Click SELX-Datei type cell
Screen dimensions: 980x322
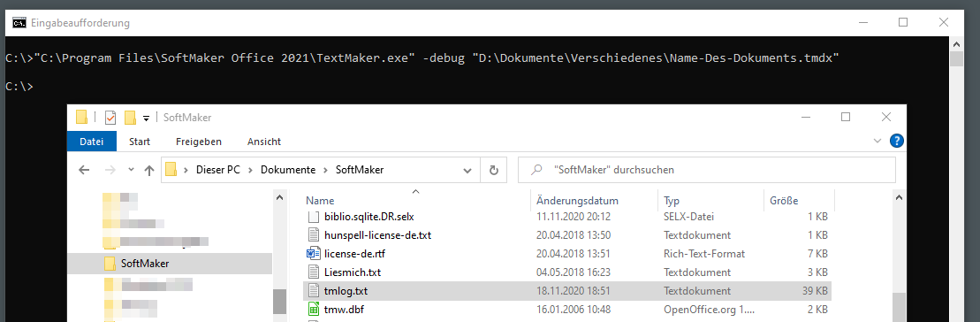(x=688, y=217)
